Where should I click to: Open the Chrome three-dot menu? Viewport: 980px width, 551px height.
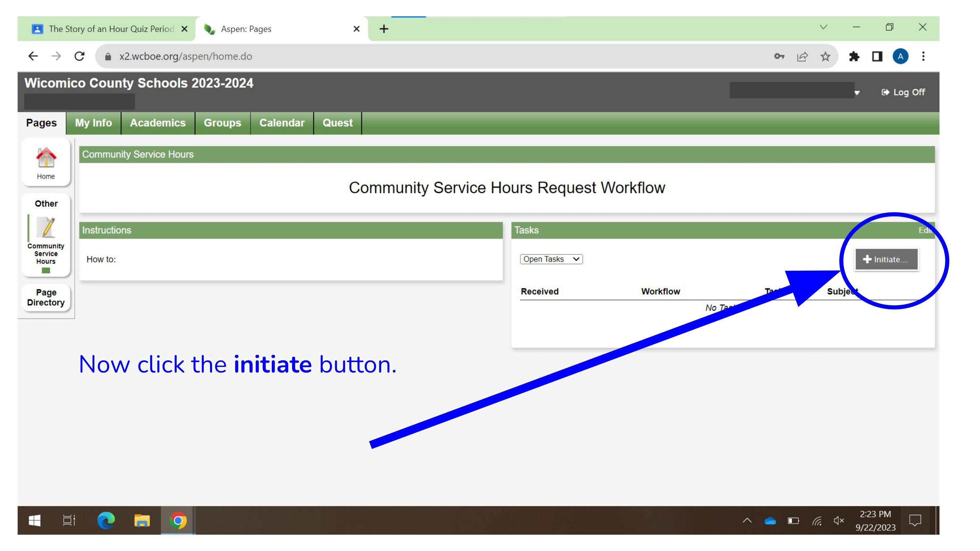[x=923, y=56]
